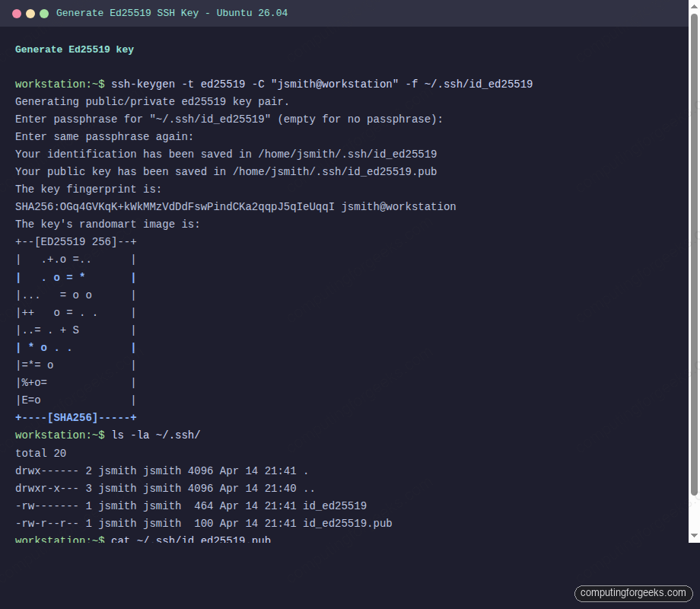Click the [ED25519 256] randomart header
Image resolution: width=700 pixels, height=609 pixels.
point(75,241)
